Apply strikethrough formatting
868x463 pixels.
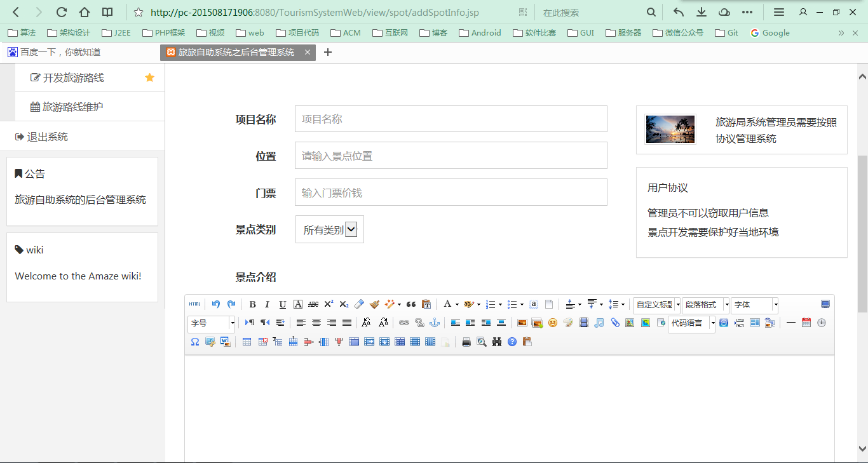[313, 304]
